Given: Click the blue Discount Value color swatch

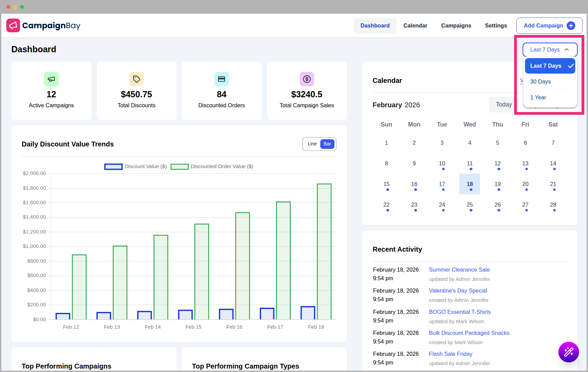Looking at the screenshot, I should click(113, 166).
